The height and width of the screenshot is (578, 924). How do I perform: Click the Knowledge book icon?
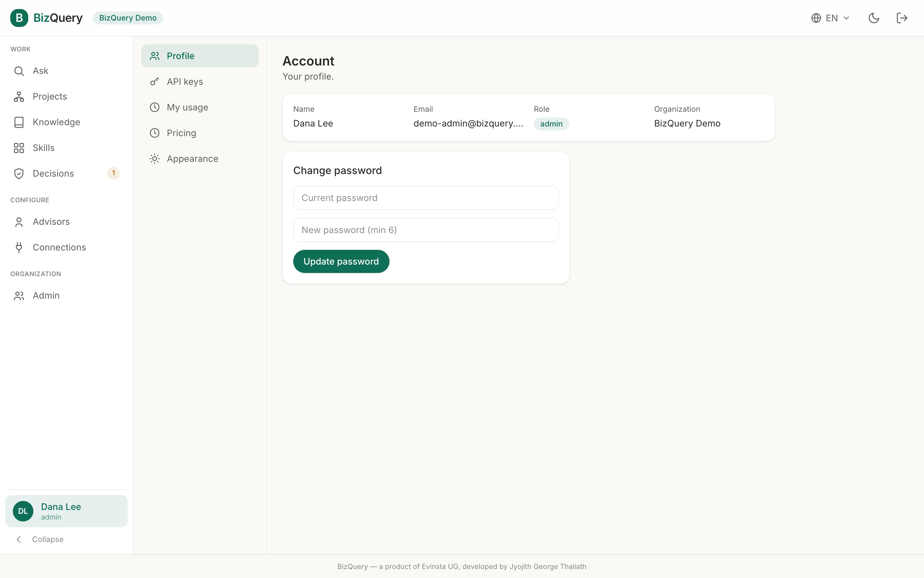pyautogui.click(x=19, y=122)
